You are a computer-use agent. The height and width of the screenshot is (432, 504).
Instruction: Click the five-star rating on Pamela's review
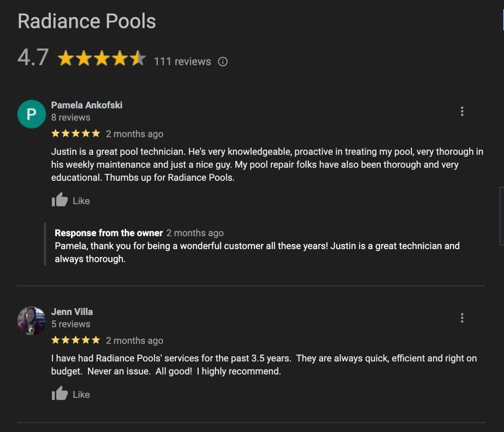click(x=76, y=133)
